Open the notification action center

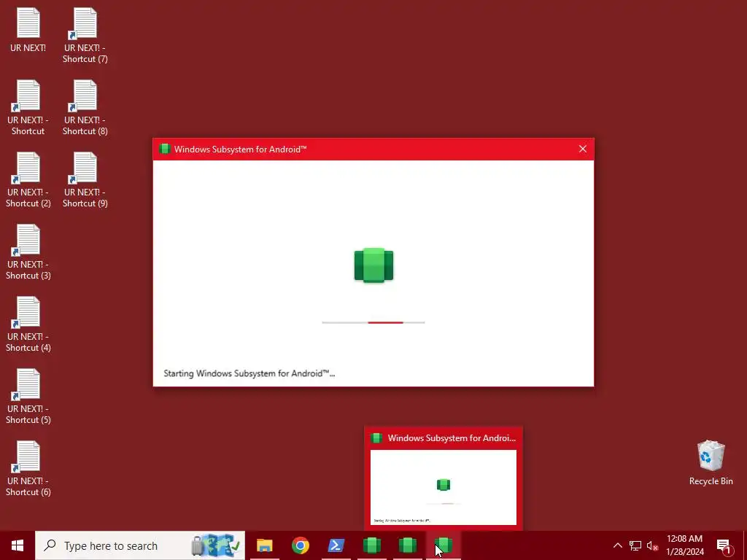[724, 545]
